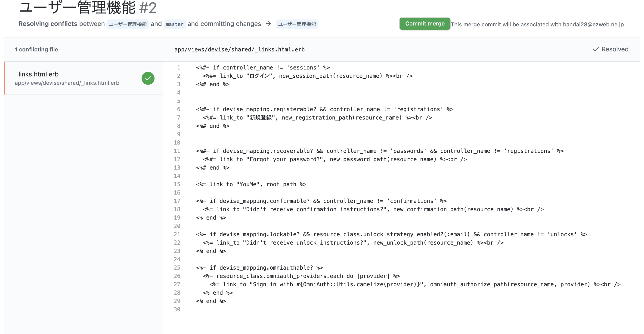Click the pull request title ユーザー管理機能 #2
Image resolution: width=644 pixels, height=334 pixels.
88,7
